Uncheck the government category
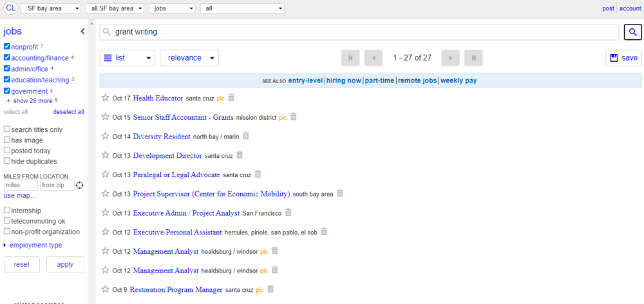 pos(6,91)
